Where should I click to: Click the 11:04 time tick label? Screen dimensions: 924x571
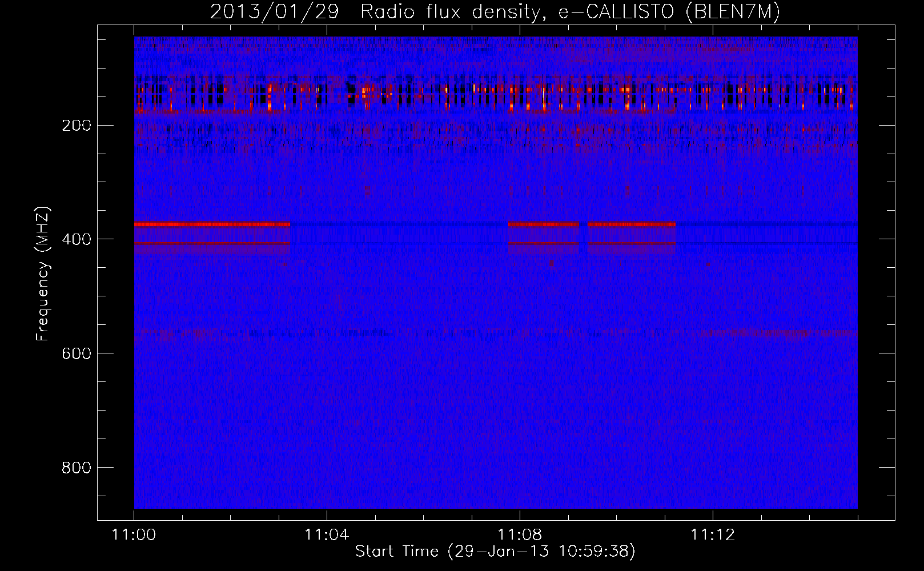327,535
